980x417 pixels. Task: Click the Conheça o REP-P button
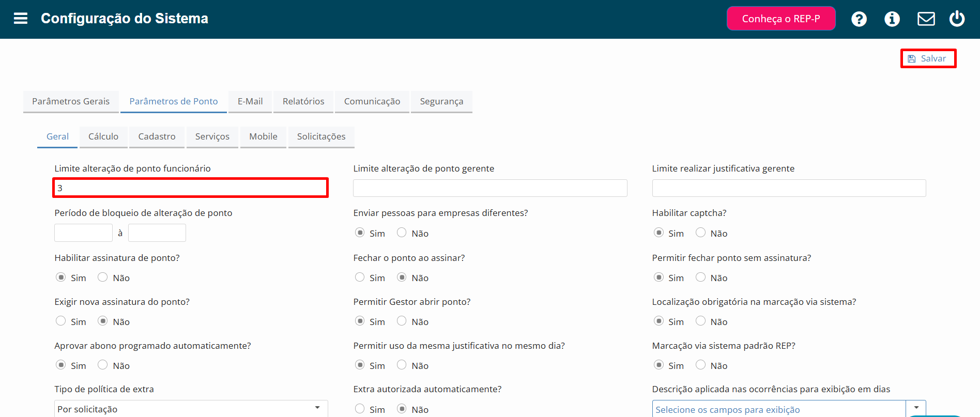781,19
